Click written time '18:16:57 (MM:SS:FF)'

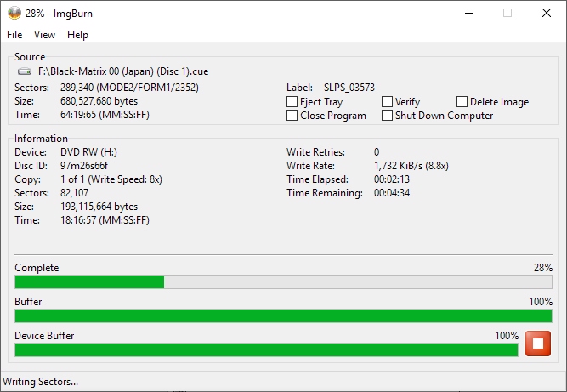pyautogui.click(x=105, y=220)
